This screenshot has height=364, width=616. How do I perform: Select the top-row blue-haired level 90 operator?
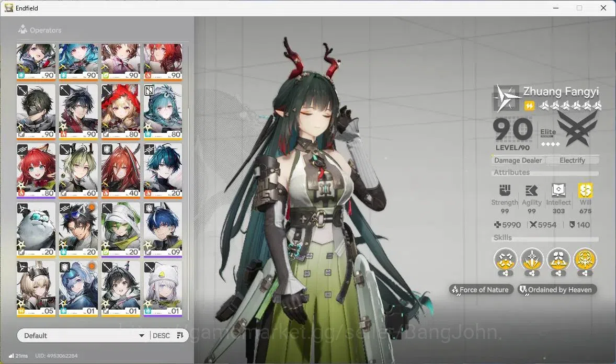click(78, 62)
